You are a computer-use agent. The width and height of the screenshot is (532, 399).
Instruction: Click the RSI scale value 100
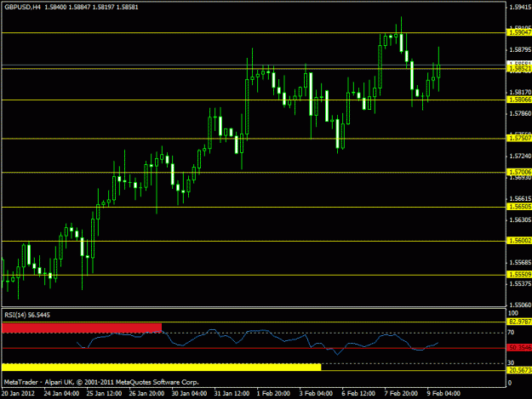click(513, 313)
